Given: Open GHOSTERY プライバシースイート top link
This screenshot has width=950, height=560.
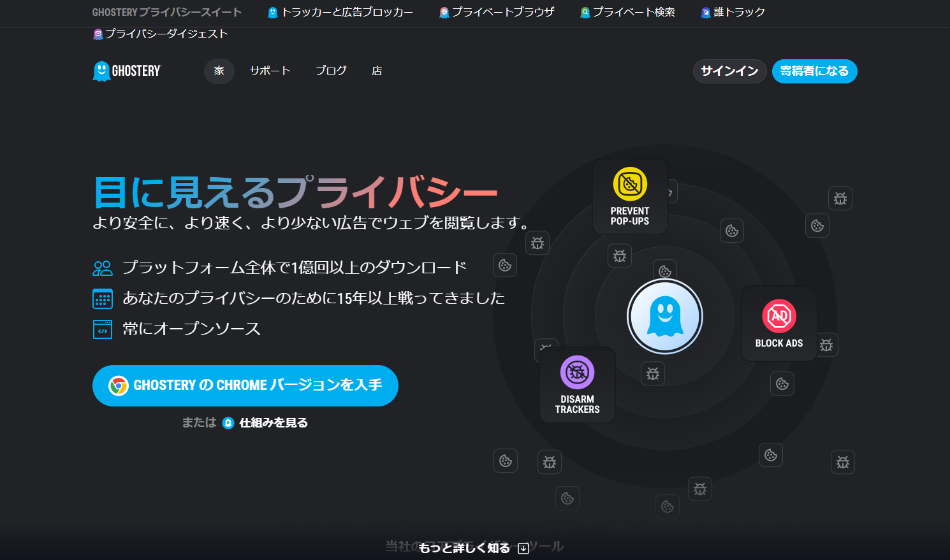Looking at the screenshot, I should 167,12.
